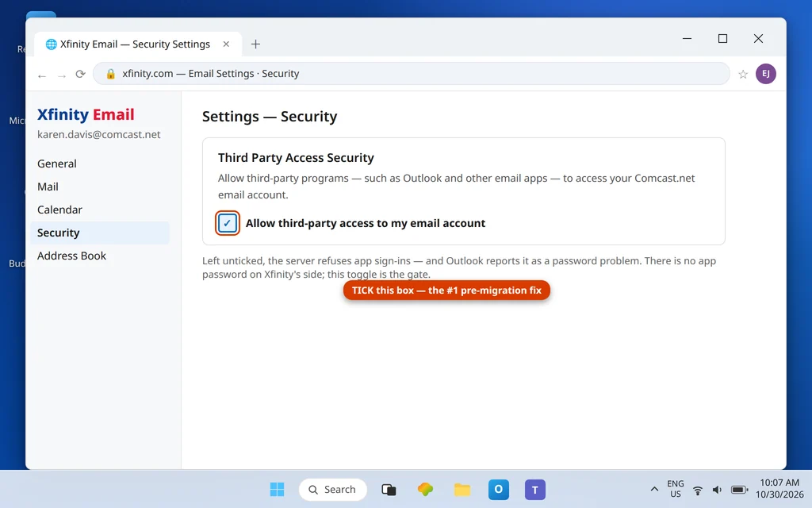Click the address bar

click(412, 74)
